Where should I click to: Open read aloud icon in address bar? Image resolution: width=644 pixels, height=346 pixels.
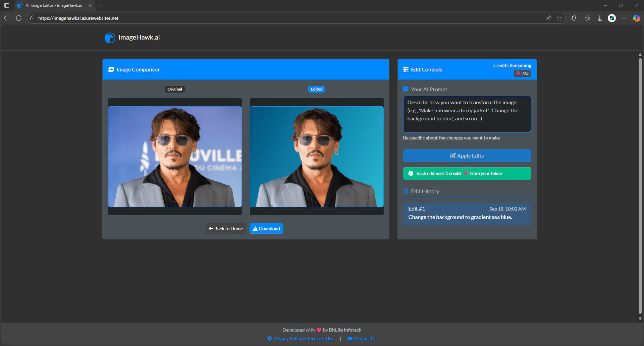click(x=549, y=18)
